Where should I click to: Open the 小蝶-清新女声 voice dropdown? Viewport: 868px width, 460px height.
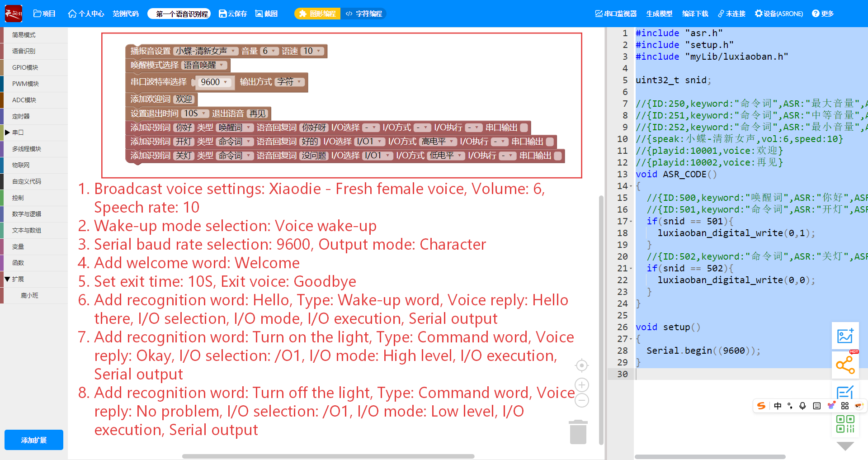coord(204,51)
